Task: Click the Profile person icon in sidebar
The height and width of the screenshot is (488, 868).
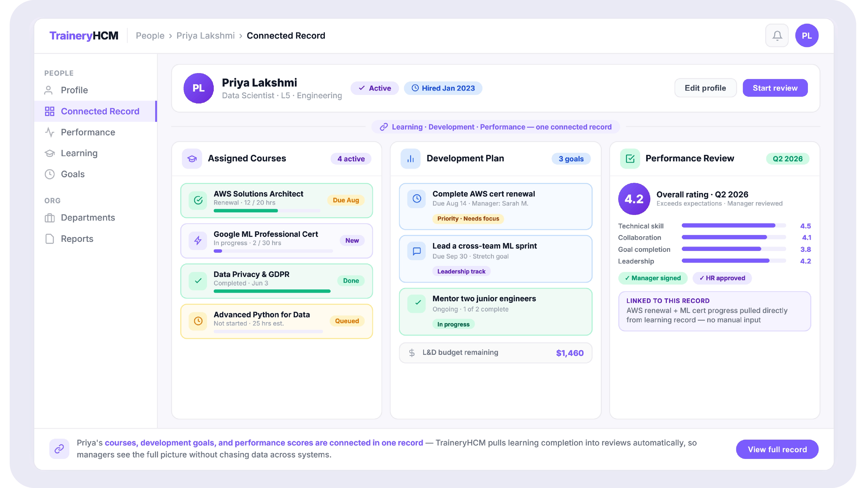Action: [x=49, y=90]
